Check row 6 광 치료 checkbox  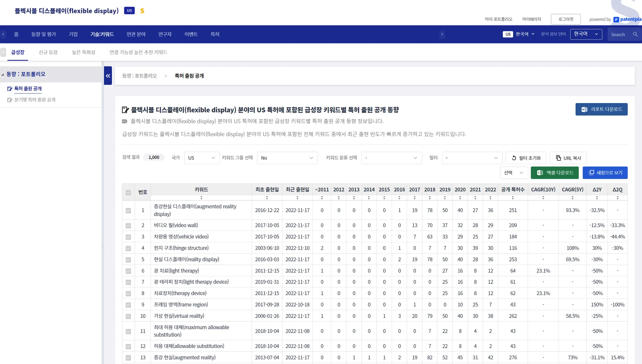pyautogui.click(x=128, y=271)
